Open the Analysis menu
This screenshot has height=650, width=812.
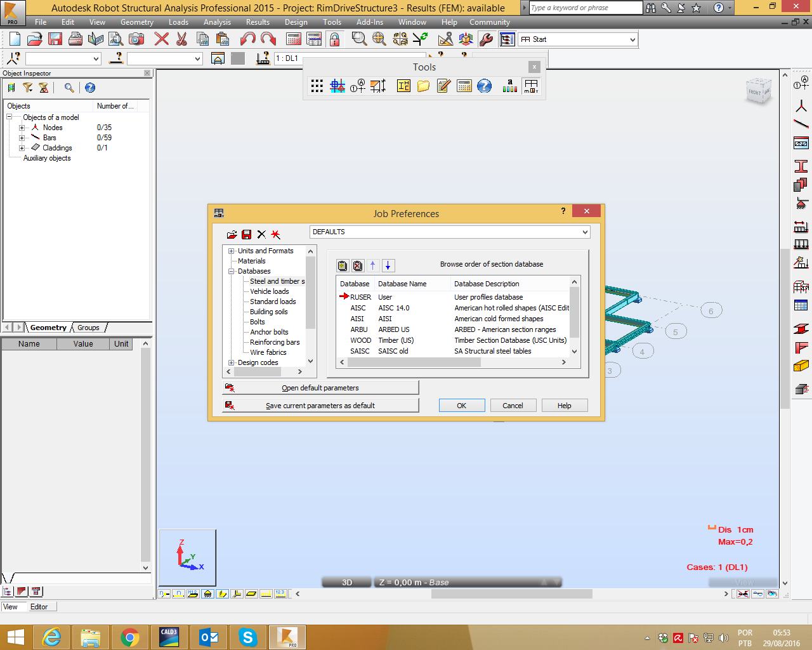coord(217,22)
